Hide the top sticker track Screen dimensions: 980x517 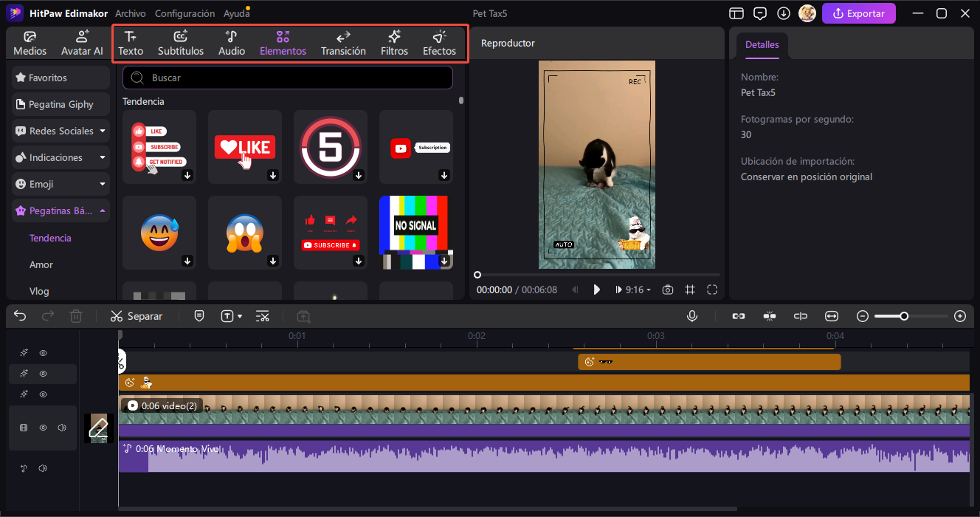click(x=43, y=353)
